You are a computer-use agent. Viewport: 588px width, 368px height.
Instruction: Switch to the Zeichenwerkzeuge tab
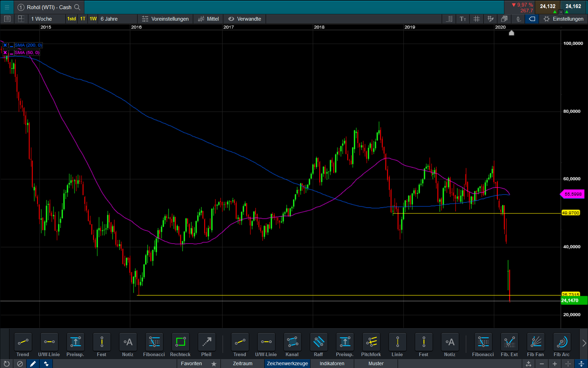287,364
